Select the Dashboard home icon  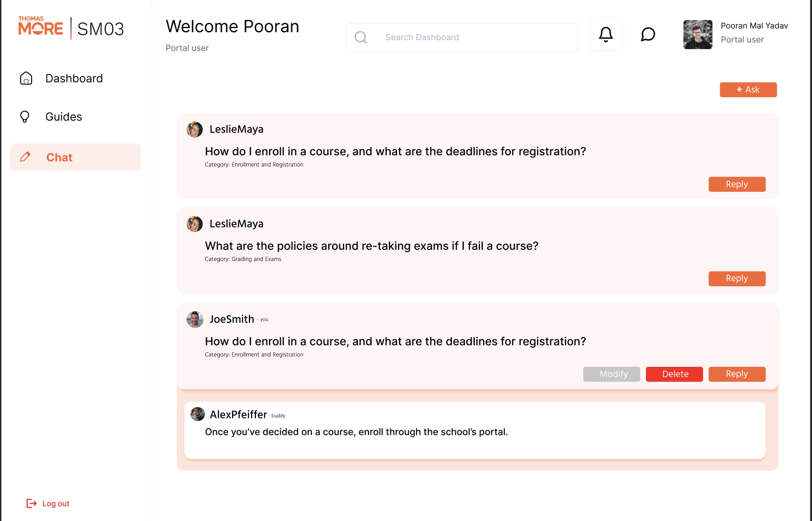click(26, 78)
